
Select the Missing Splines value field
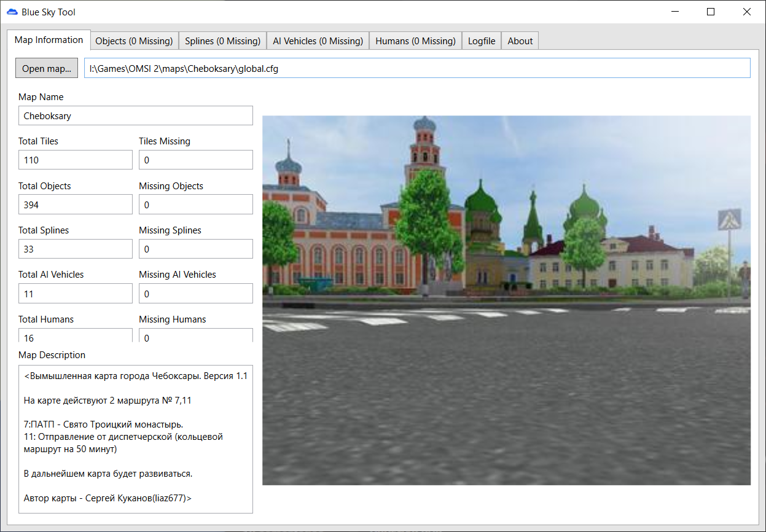[196, 249]
